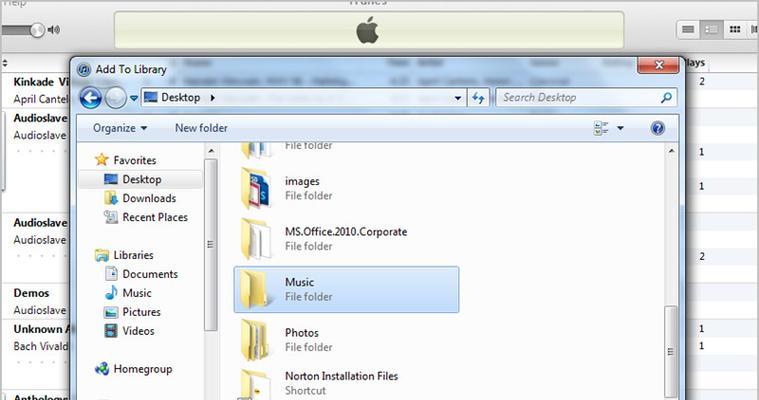Select Videos library

tap(138, 331)
